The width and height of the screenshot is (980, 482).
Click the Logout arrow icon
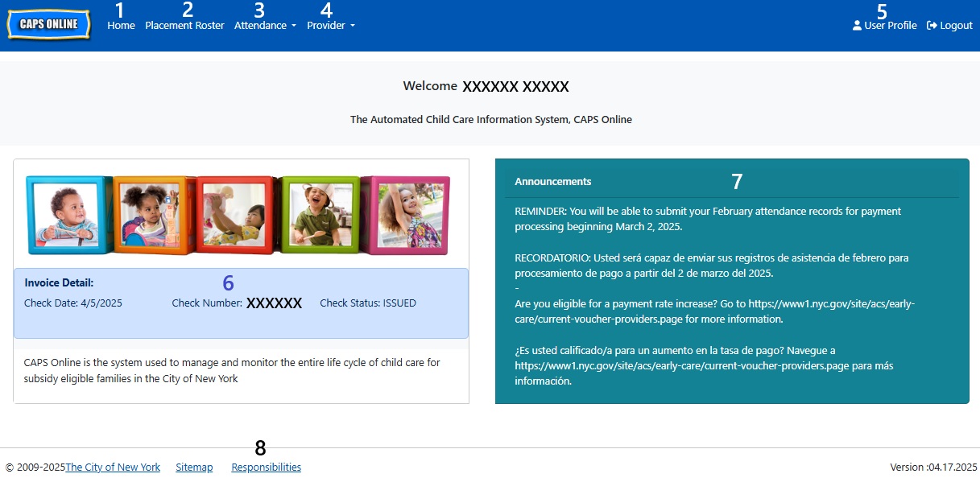tap(932, 26)
